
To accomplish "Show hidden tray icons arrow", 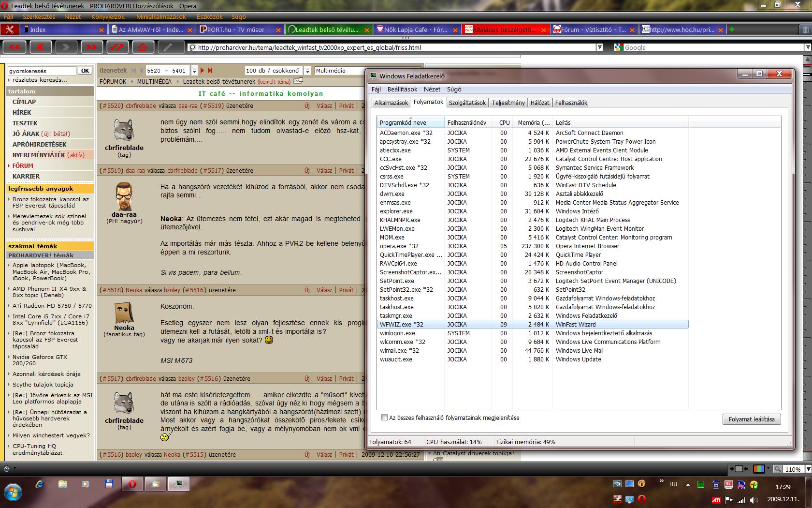I will click(x=688, y=484).
